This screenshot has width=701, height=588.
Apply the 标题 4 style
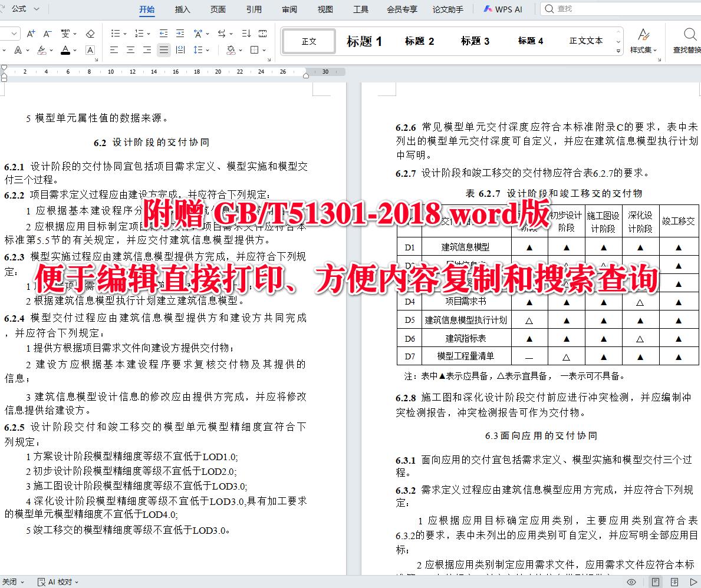pos(530,41)
